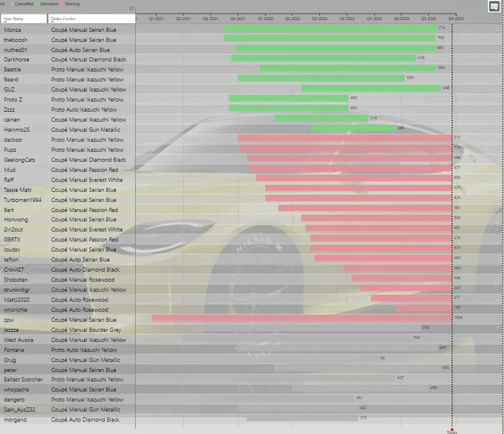The image size is (504, 434).
Task: Click wilorichie's short red bar labeled 187
Action: 424,308
